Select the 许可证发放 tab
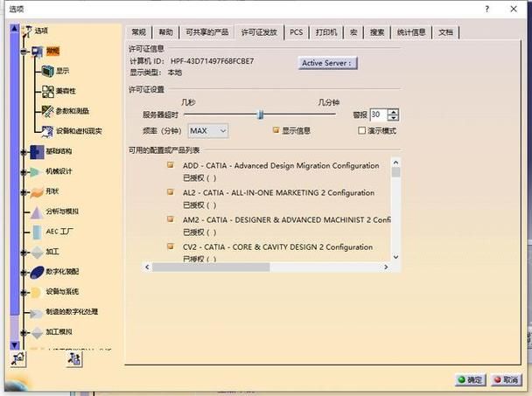The width and height of the screenshot is (532, 396). pyautogui.click(x=259, y=32)
